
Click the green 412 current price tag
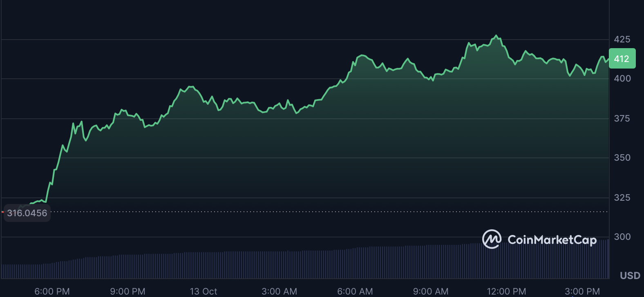(x=622, y=59)
